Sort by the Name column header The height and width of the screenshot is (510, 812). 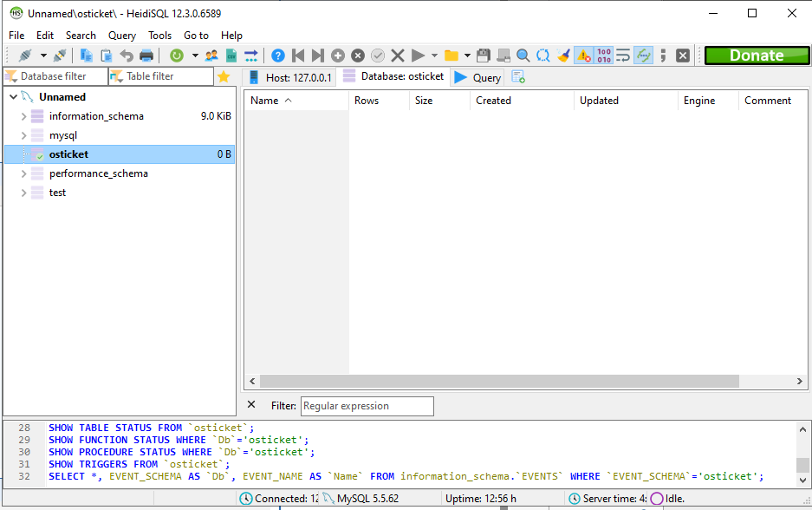(296, 101)
